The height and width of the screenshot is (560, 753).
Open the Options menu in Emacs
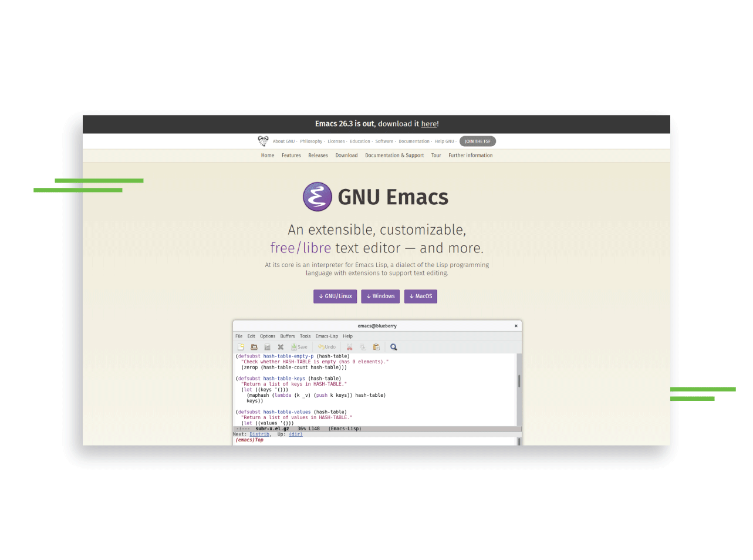coord(268,336)
